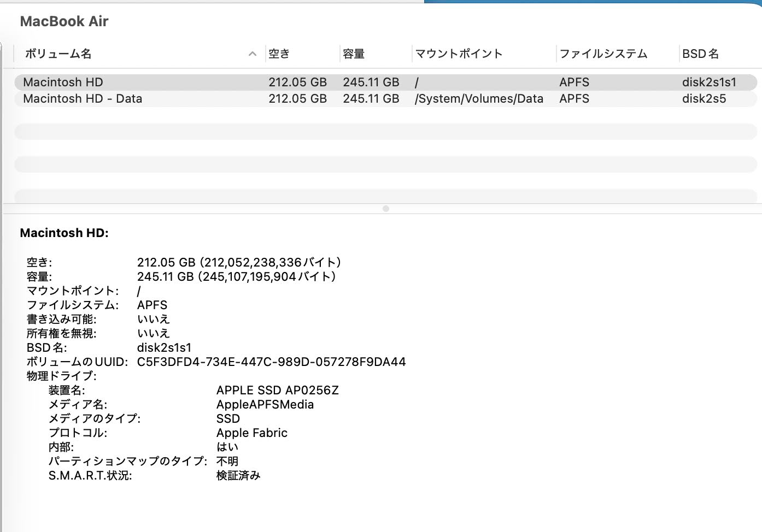Click the Apple Fabric protocol value
The height and width of the screenshot is (532, 762).
point(252,433)
